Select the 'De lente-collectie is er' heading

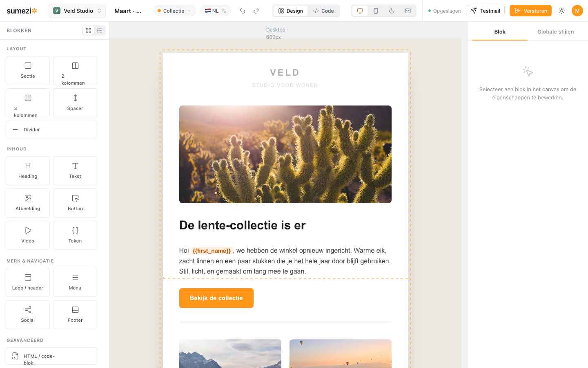coord(242,225)
